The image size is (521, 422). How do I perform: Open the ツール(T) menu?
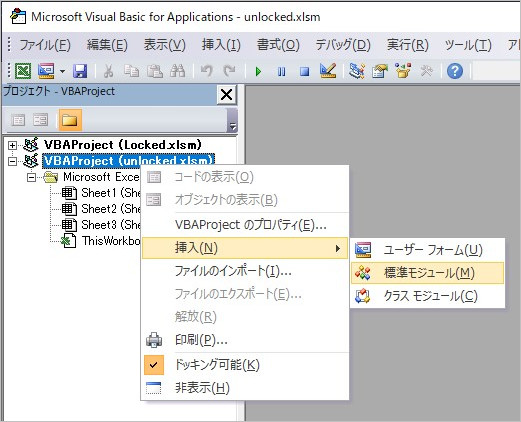468,45
